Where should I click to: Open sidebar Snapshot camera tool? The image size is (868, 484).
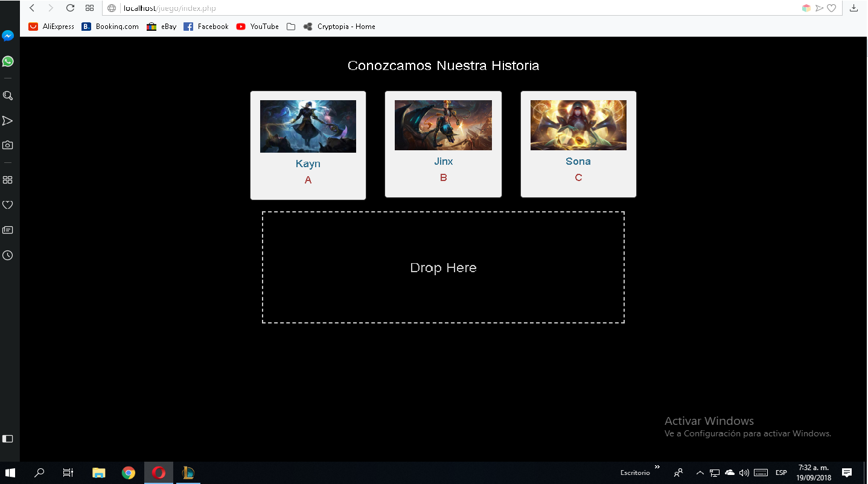[8, 145]
